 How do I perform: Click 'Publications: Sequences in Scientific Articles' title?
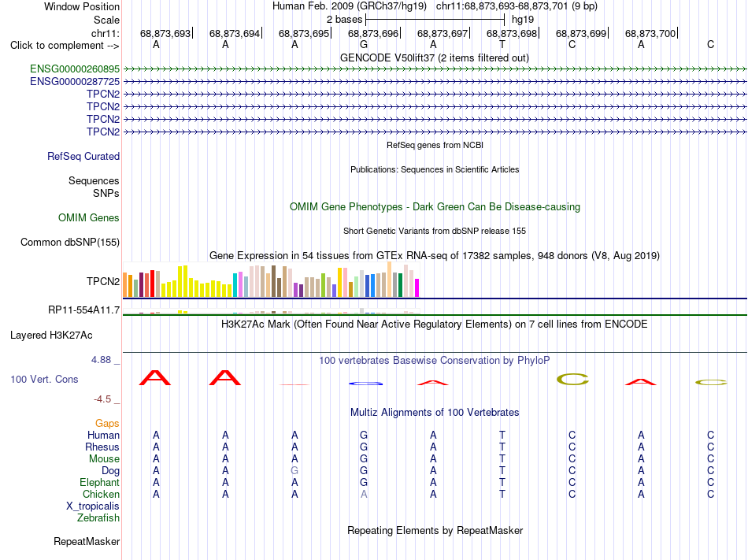435,169
